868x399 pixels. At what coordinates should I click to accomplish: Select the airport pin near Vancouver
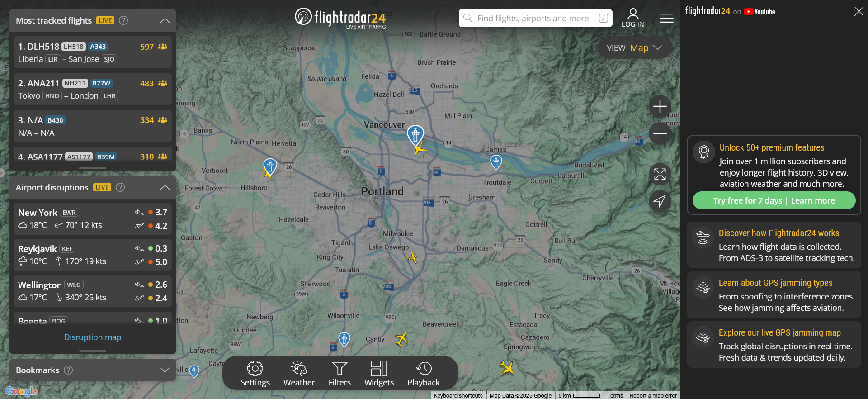pos(415,135)
